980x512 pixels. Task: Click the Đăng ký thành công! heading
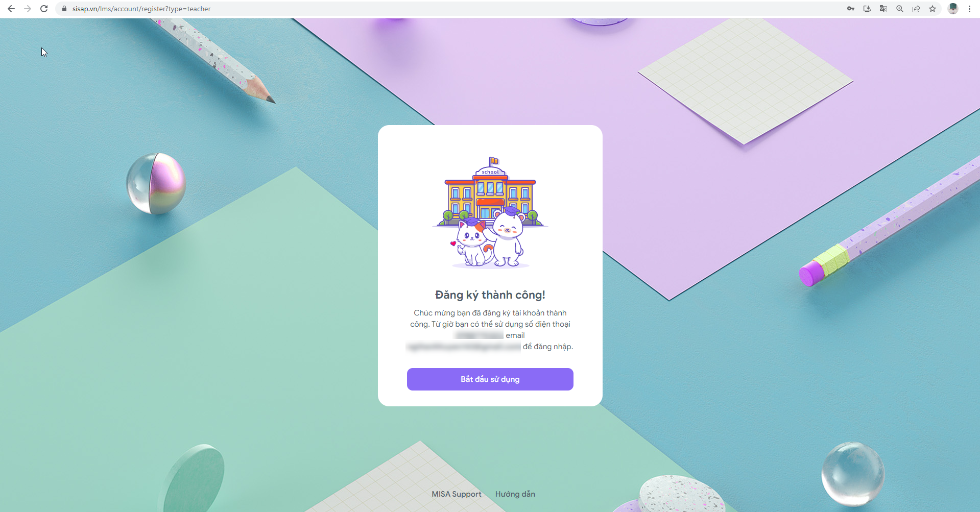(x=490, y=295)
